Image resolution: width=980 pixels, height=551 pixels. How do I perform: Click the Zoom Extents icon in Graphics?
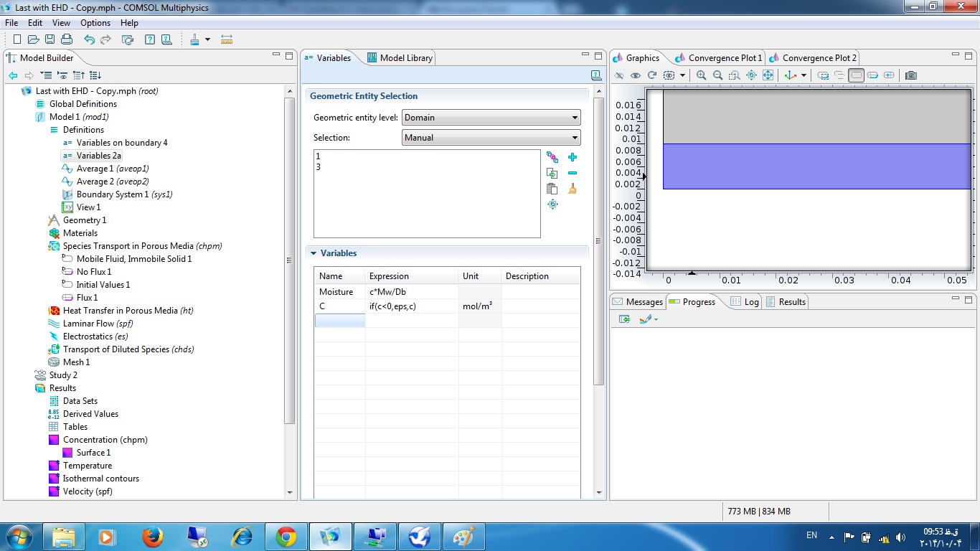tap(768, 75)
